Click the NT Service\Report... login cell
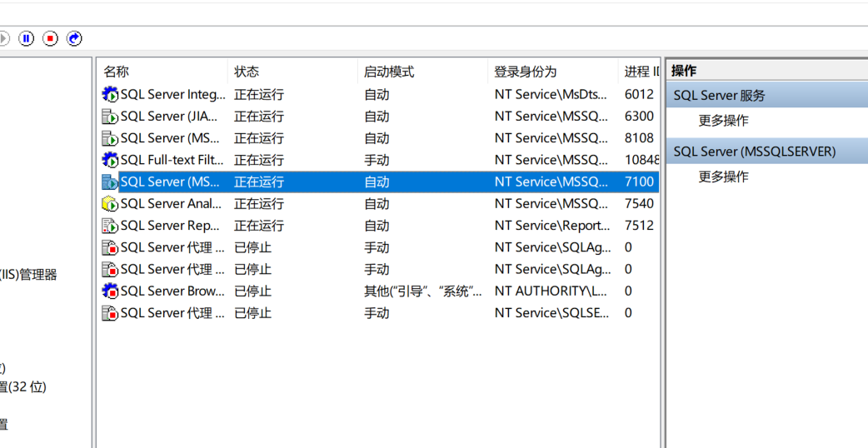Viewport: 868px width, 448px height. tap(552, 226)
